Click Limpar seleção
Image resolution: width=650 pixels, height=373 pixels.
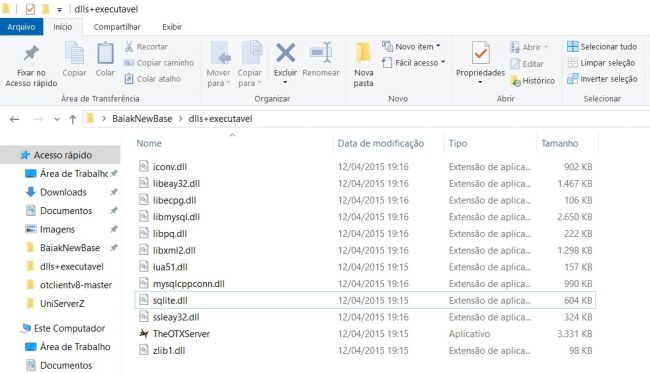(x=601, y=63)
